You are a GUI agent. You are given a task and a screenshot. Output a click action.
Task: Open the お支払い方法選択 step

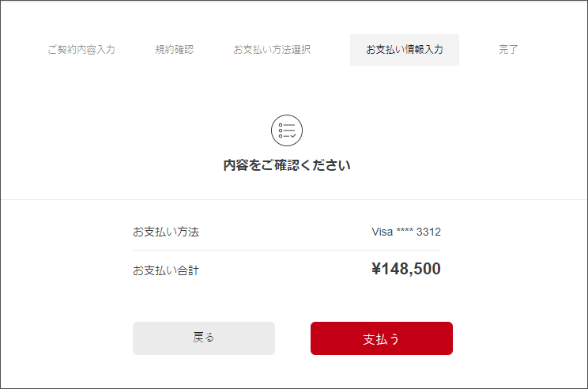[272, 50]
